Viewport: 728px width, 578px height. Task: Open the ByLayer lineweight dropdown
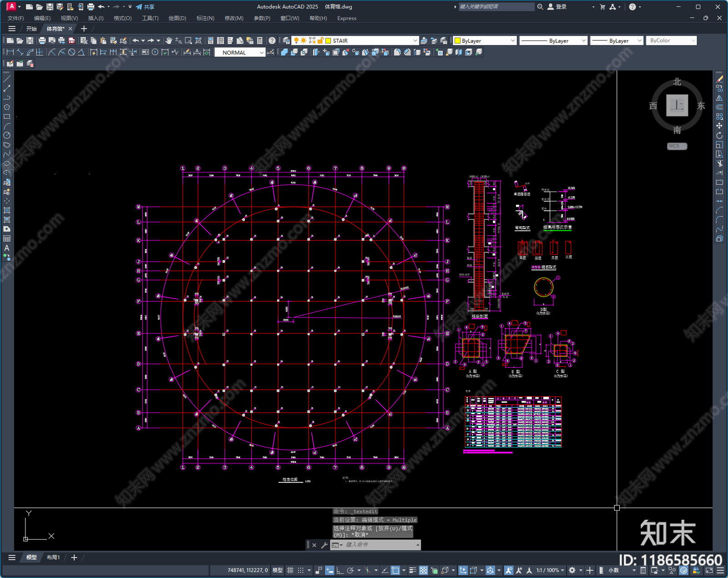(639, 41)
